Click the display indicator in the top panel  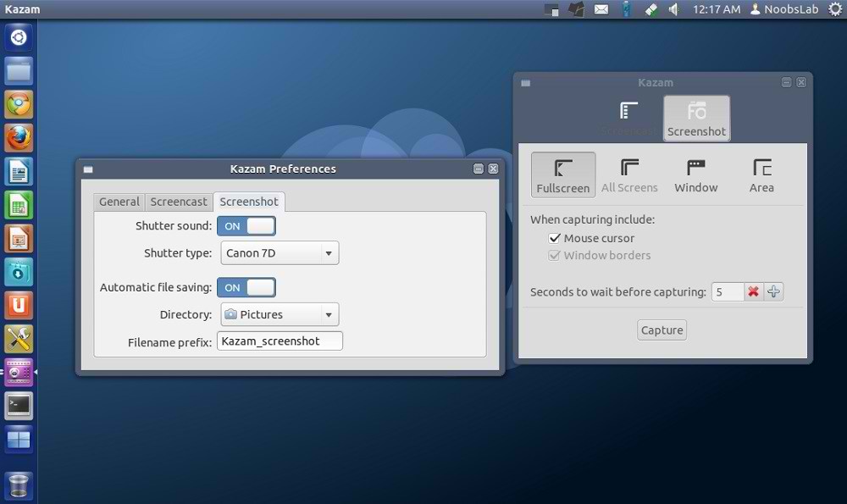coord(551,9)
